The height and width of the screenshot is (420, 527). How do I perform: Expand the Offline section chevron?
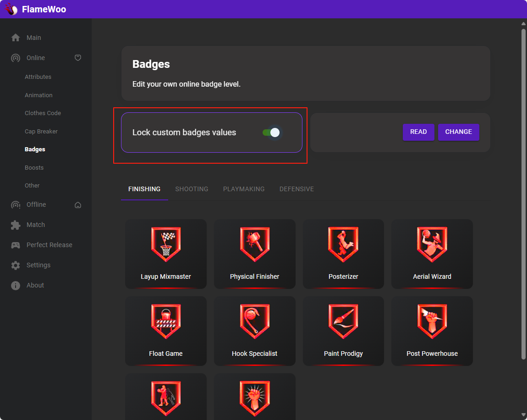coord(77,205)
